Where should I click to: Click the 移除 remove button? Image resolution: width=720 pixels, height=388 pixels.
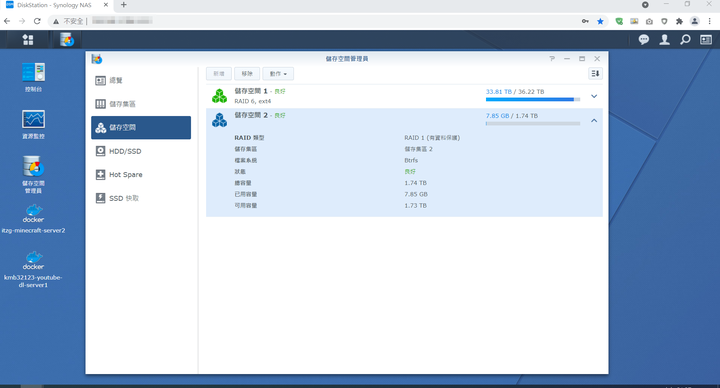(247, 73)
